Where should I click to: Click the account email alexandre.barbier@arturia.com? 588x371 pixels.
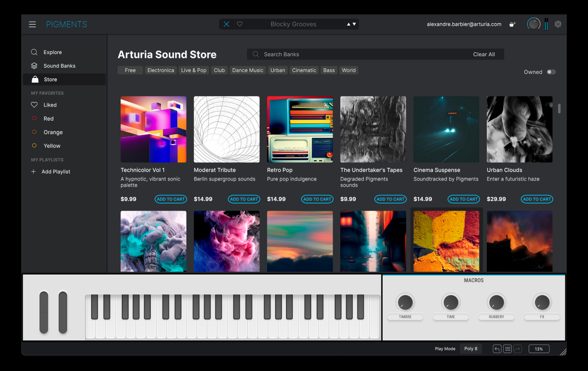point(464,24)
